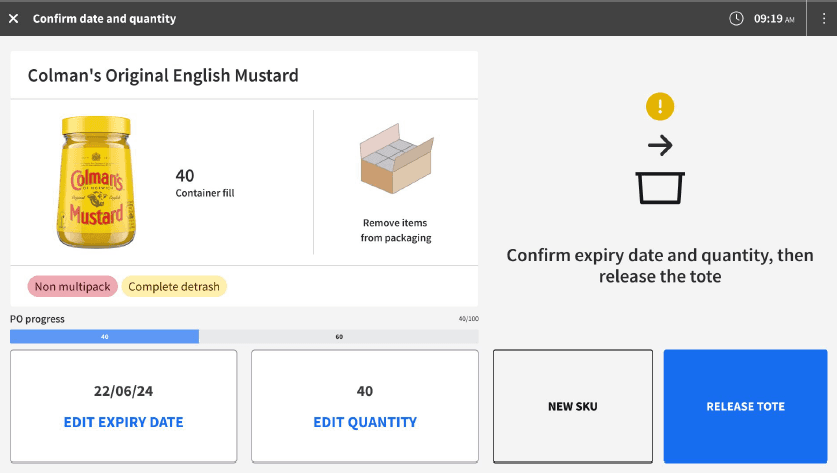
Task: Release the tote with the blue button
Action: click(745, 406)
